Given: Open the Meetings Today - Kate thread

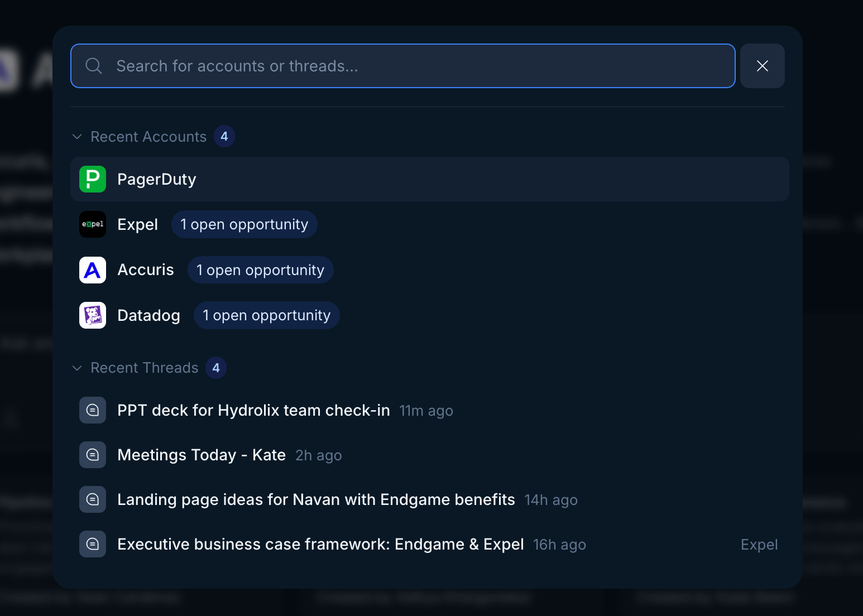Looking at the screenshot, I should click(201, 455).
